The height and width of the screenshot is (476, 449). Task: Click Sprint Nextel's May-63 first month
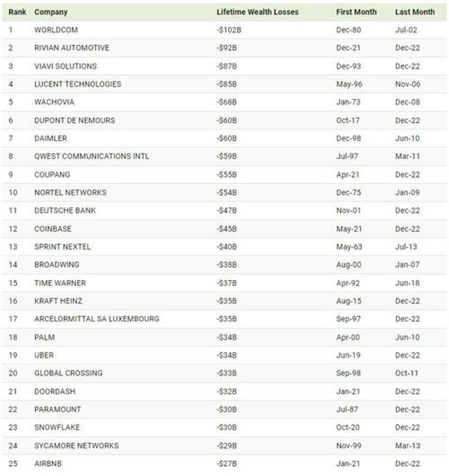[349, 246]
